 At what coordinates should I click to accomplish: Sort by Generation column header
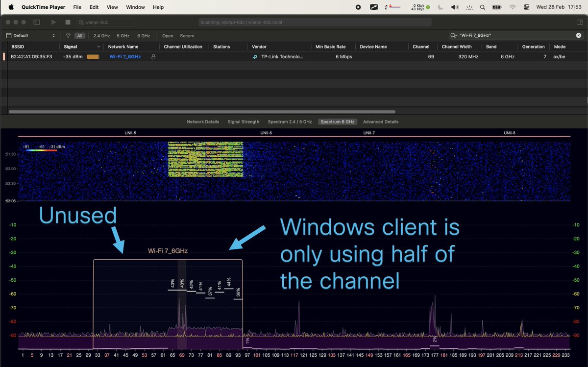[534, 47]
